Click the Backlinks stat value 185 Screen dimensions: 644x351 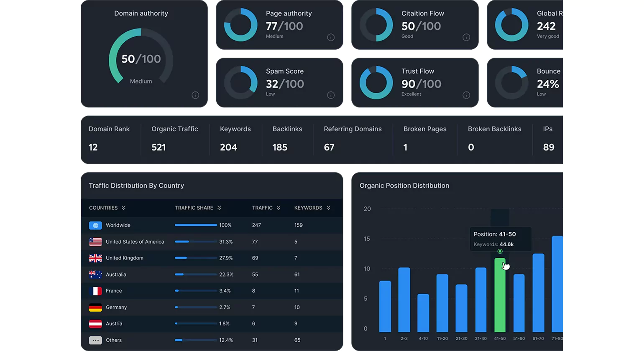tap(280, 147)
